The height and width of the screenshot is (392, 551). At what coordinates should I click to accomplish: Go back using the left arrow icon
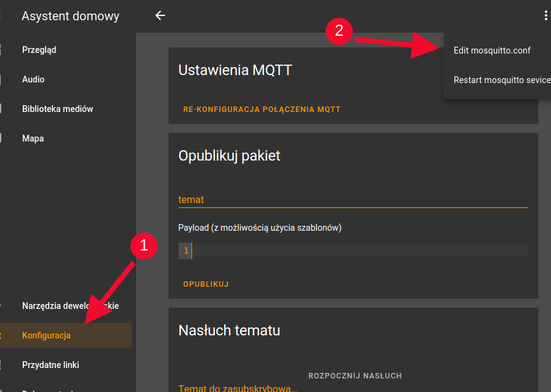[160, 15]
